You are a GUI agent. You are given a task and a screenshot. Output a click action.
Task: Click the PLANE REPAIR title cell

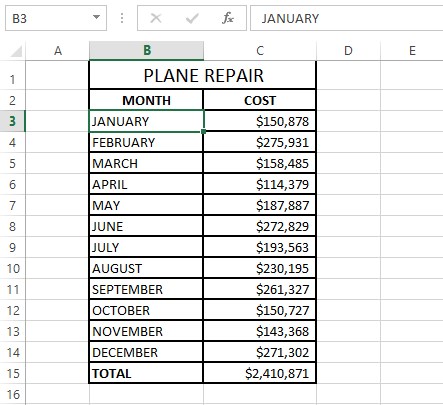pos(203,75)
